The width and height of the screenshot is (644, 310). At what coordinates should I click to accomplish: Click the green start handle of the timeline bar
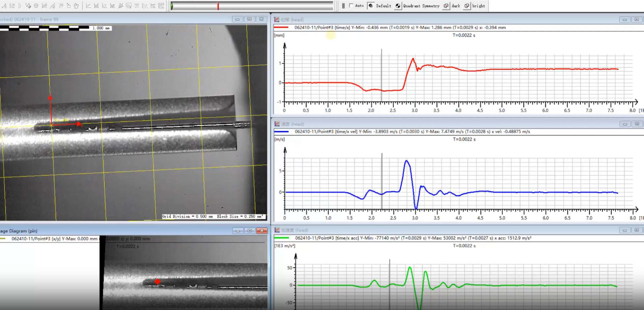(172, 6)
